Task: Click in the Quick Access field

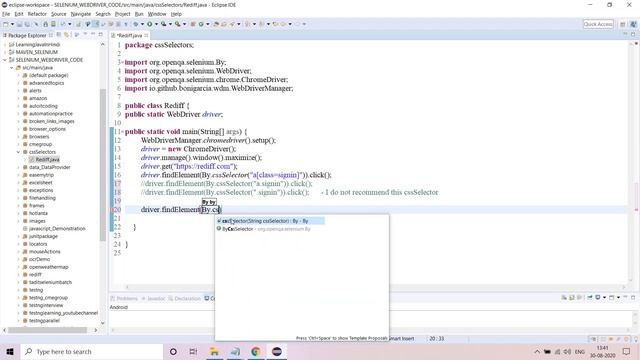Action: pos(598,24)
